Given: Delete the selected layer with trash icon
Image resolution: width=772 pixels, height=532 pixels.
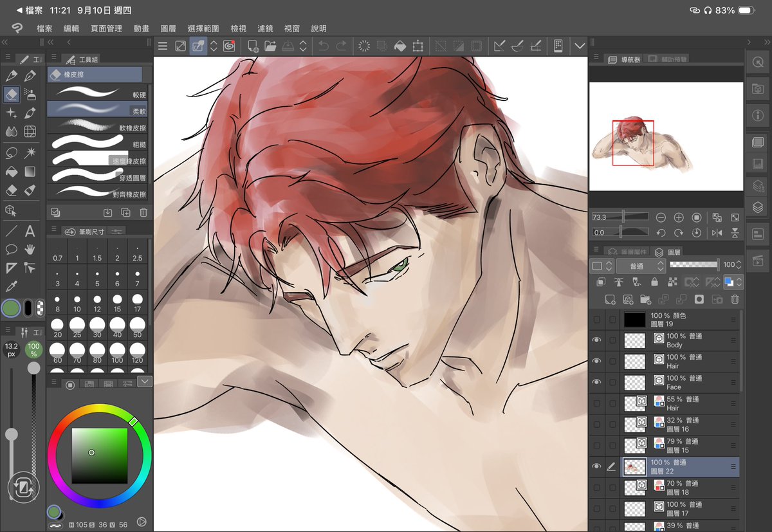Looking at the screenshot, I should pyautogui.click(x=735, y=299).
